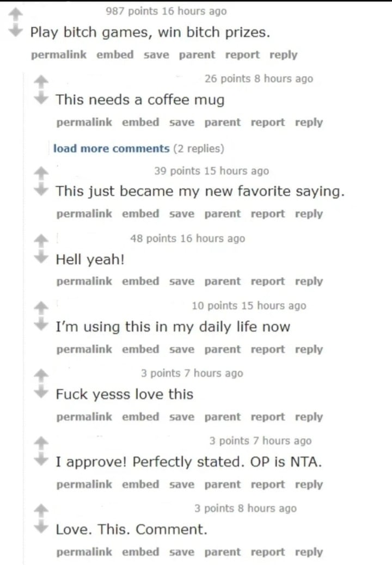
Task: Click embed under "I approve! Perfectly stated"
Action: pyautogui.click(x=140, y=484)
